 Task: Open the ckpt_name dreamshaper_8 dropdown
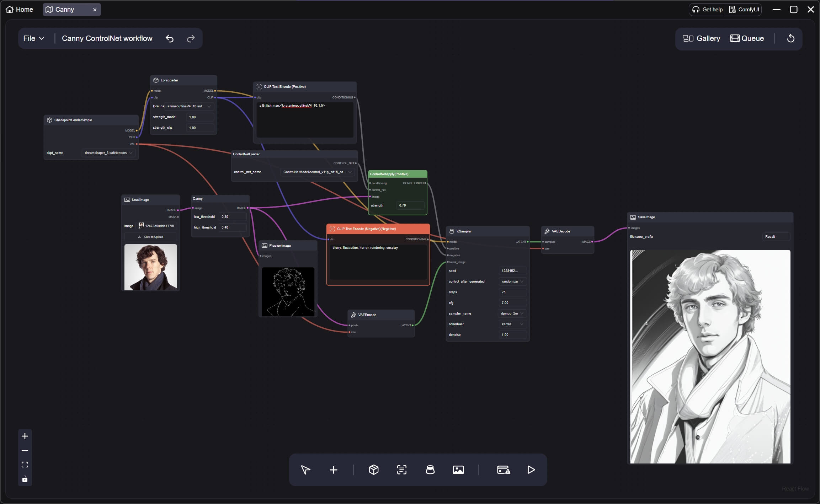pos(108,153)
